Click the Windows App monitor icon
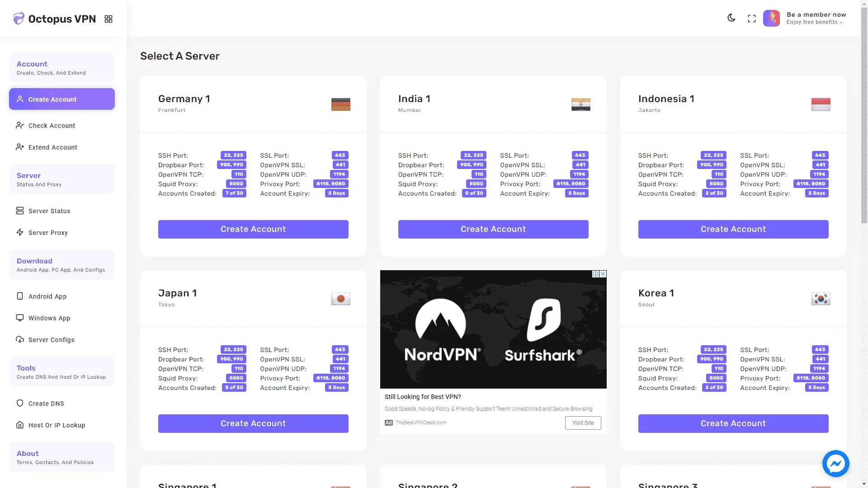868x488 pixels. pyautogui.click(x=20, y=318)
